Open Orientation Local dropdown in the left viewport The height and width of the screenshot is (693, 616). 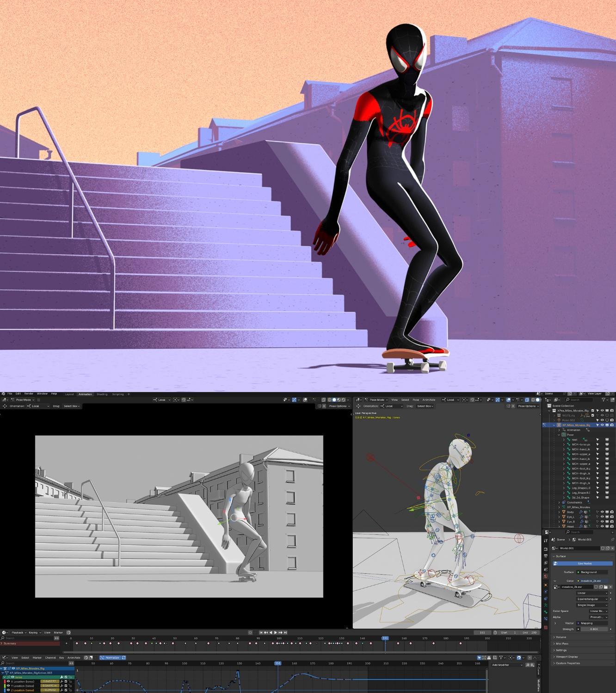[x=38, y=406]
